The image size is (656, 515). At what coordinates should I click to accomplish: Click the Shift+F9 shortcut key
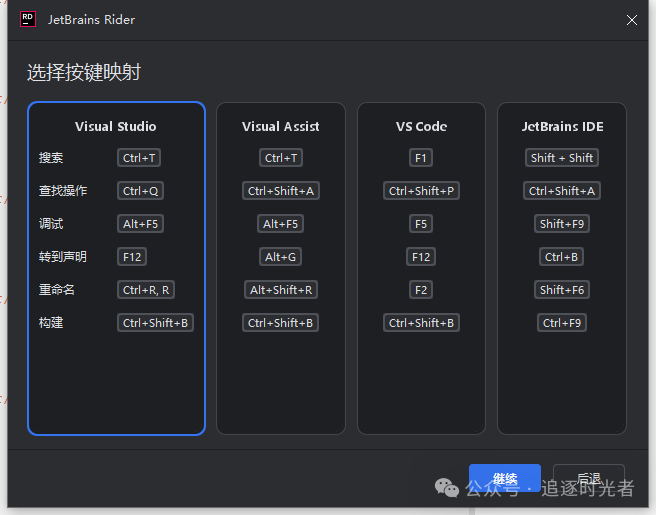[x=562, y=224]
